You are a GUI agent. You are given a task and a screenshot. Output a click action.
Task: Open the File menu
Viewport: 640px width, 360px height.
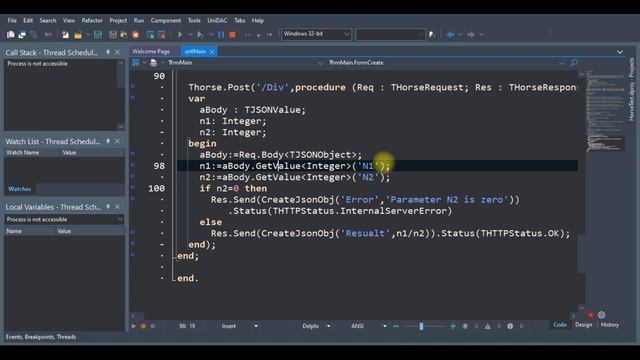(x=12, y=20)
